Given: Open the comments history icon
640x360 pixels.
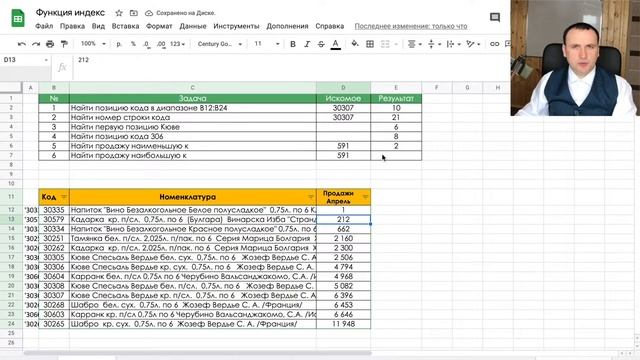Looking at the screenshot, I should [495, 17].
